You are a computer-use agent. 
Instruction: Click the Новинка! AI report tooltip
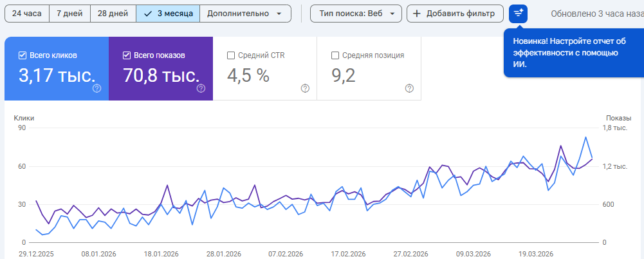coord(569,52)
